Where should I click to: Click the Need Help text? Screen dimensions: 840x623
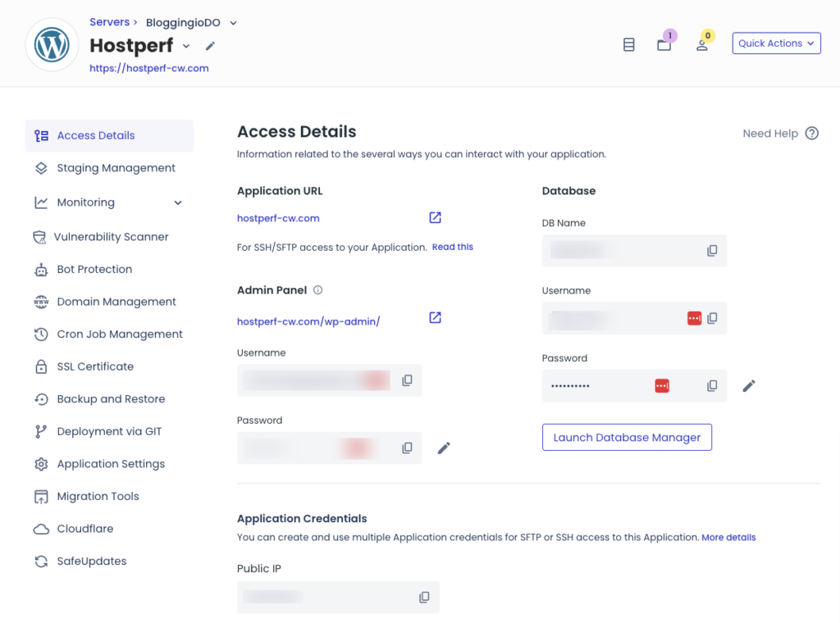pyautogui.click(x=770, y=134)
